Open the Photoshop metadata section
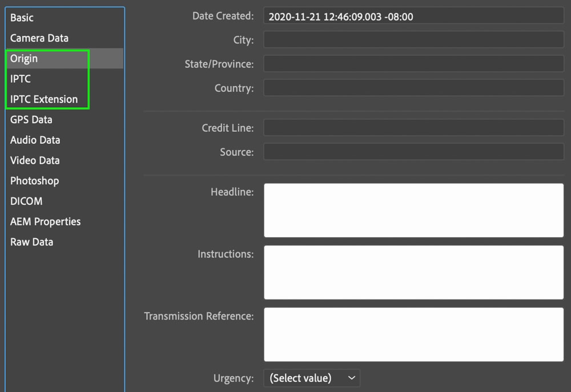 pos(34,180)
